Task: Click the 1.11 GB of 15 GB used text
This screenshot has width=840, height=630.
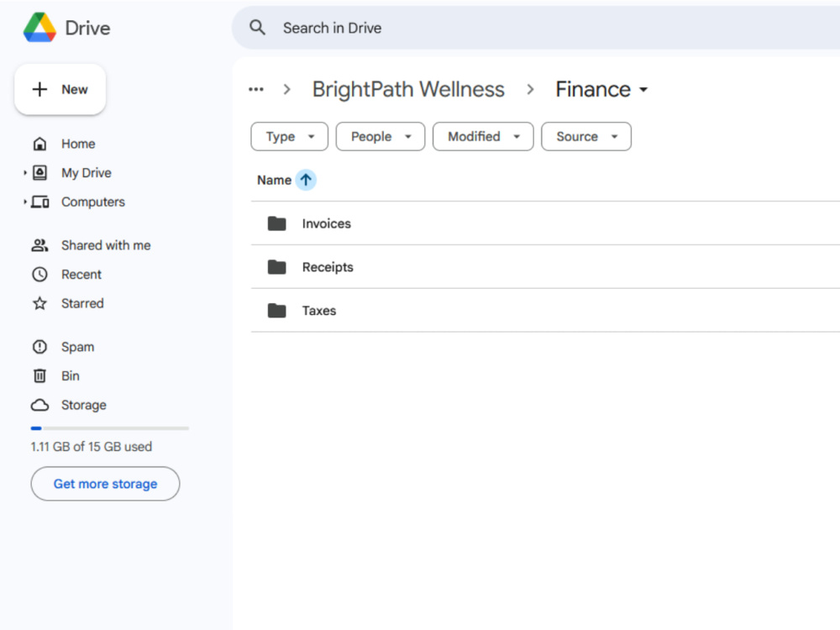Action: coord(91,446)
